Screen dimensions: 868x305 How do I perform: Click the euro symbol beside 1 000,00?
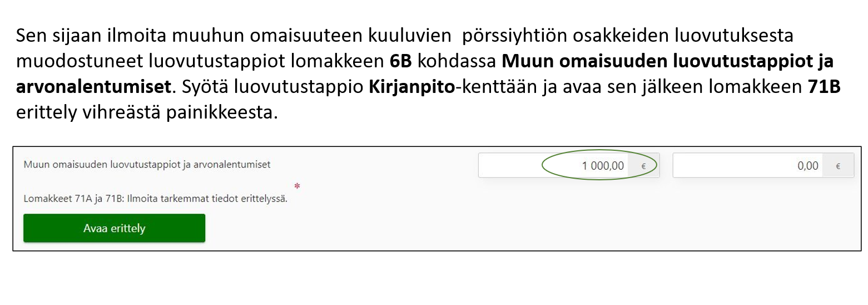tap(644, 166)
